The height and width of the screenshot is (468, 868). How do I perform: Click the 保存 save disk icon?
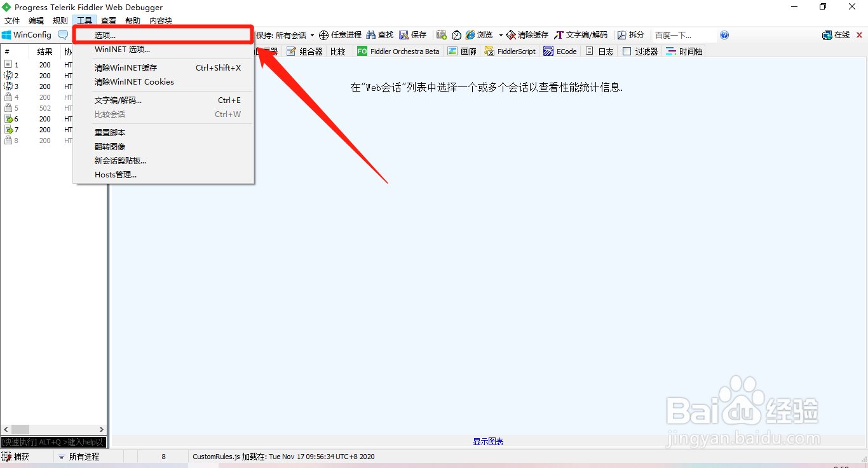(404, 35)
